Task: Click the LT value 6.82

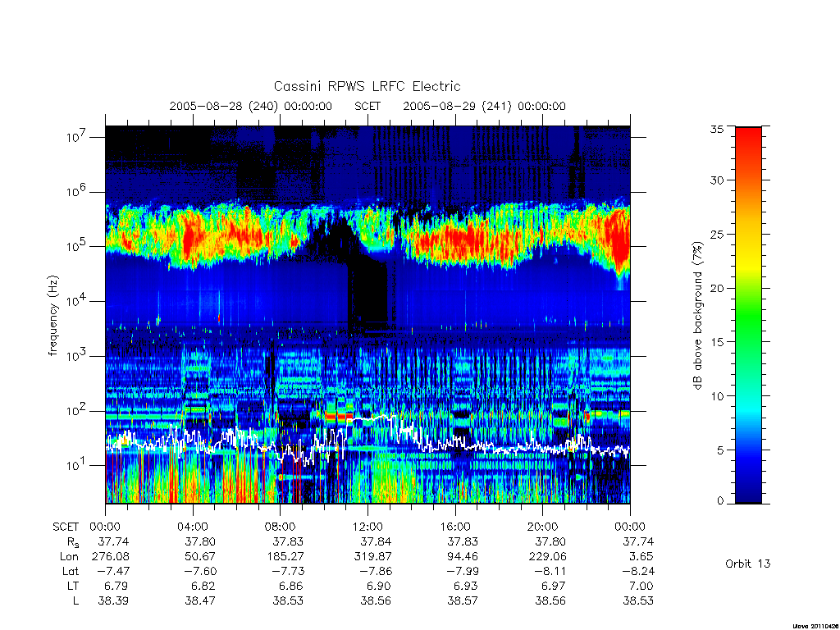Action: click(204, 586)
